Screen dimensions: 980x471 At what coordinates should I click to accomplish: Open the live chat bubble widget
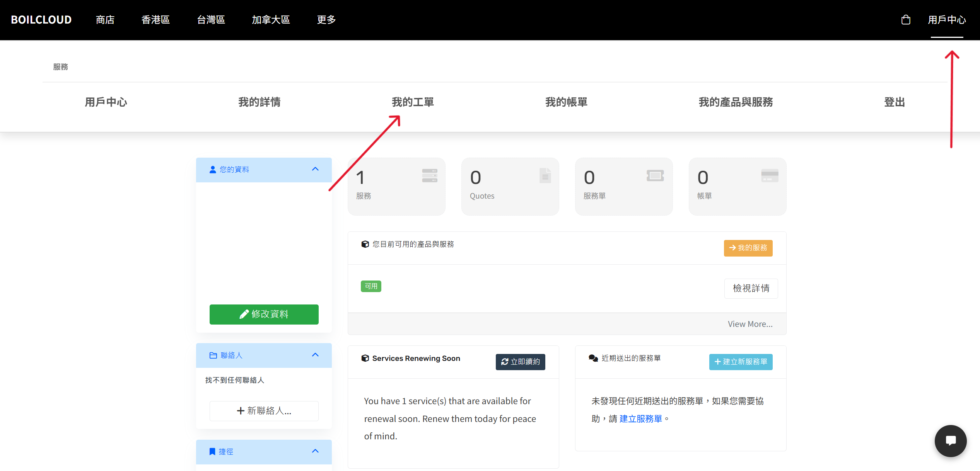(x=951, y=441)
